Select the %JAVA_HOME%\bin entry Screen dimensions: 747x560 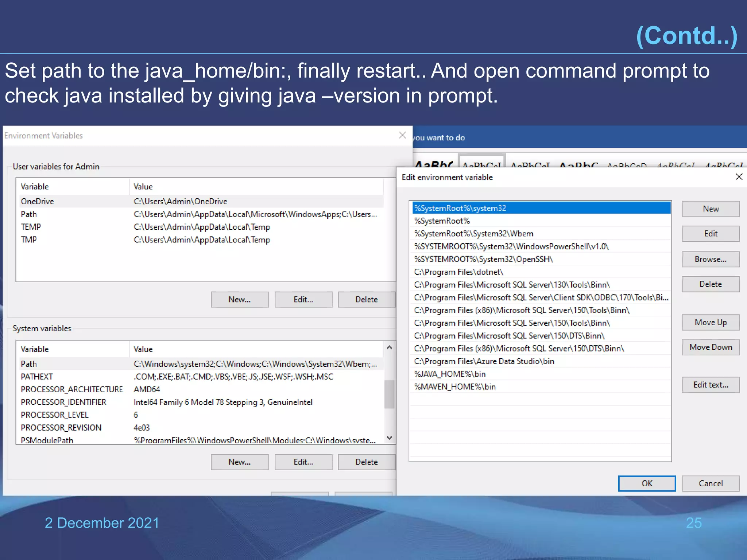541,374
